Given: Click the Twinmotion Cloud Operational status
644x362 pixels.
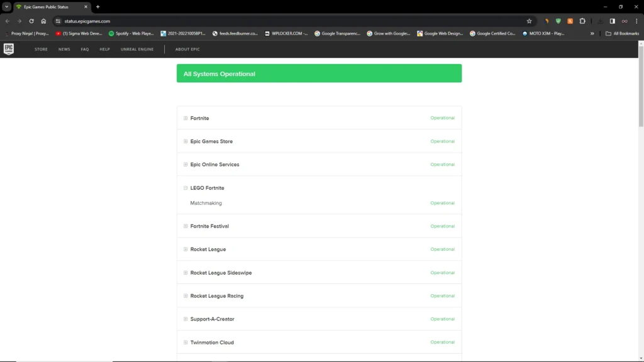Looking at the screenshot, I should 442,343.
